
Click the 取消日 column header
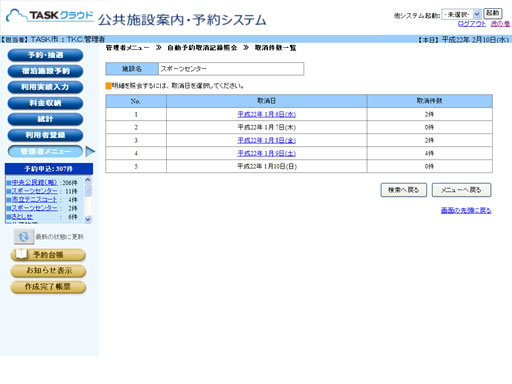pyautogui.click(x=267, y=101)
